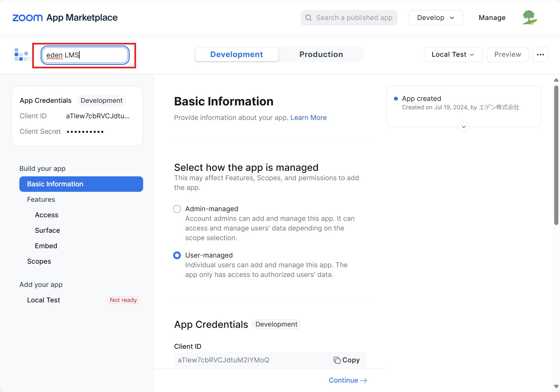Switch to the Development tab

coord(237,54)
